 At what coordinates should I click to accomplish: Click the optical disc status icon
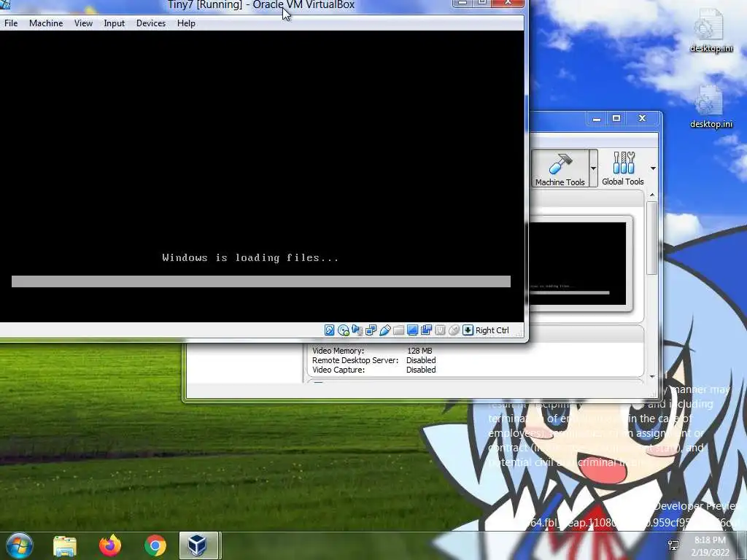343,330
